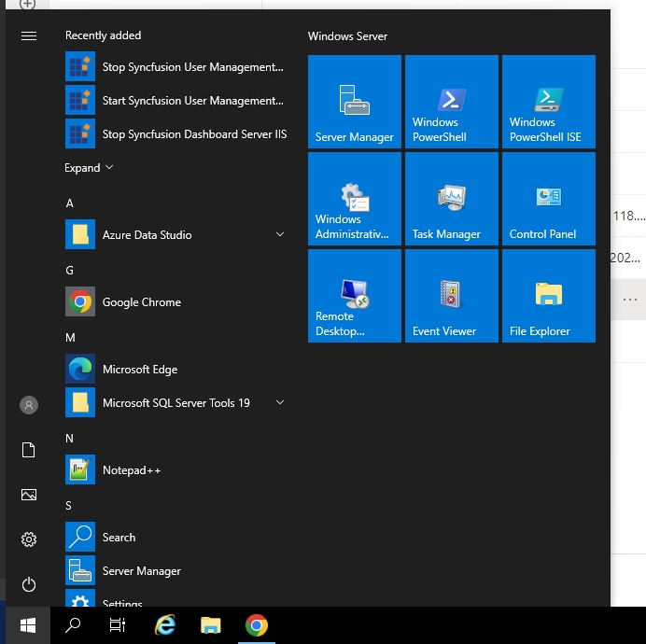Open the Control Panel tile

pos(549,199)
